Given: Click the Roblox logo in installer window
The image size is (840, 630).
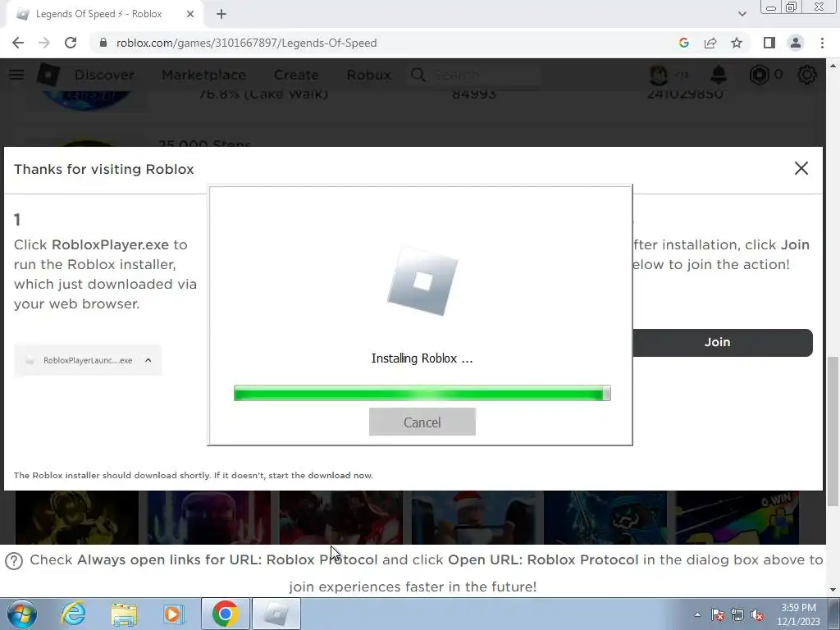Looking at the screenshot, I should tap(422, 281).
